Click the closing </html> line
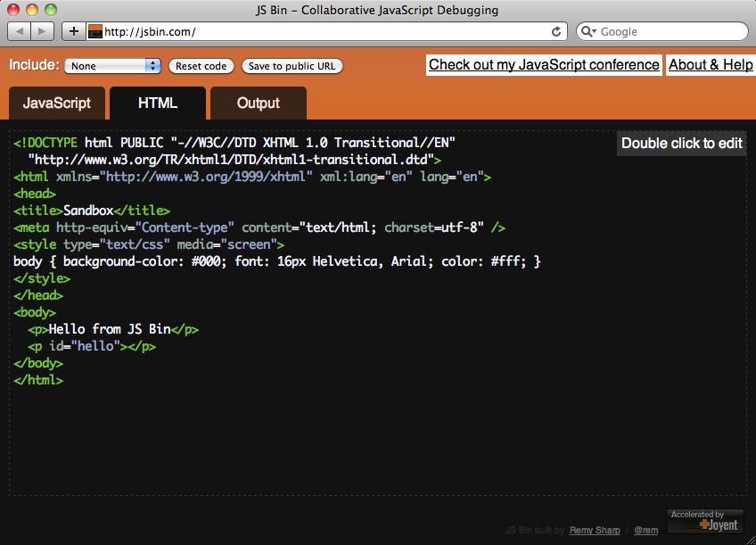Image resolution: width=756 pixels, height=545 pixels. coord(38,380)
